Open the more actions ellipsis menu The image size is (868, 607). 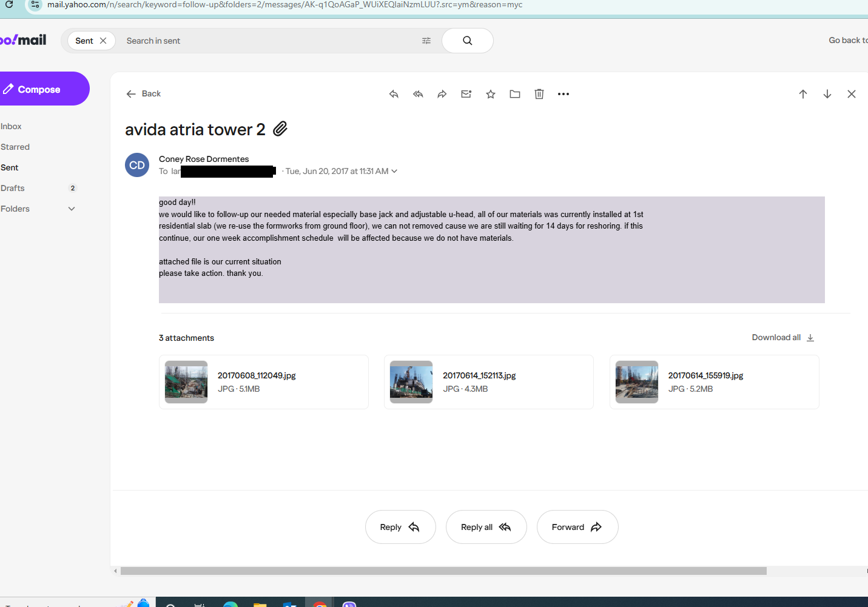tap(564, 94)
